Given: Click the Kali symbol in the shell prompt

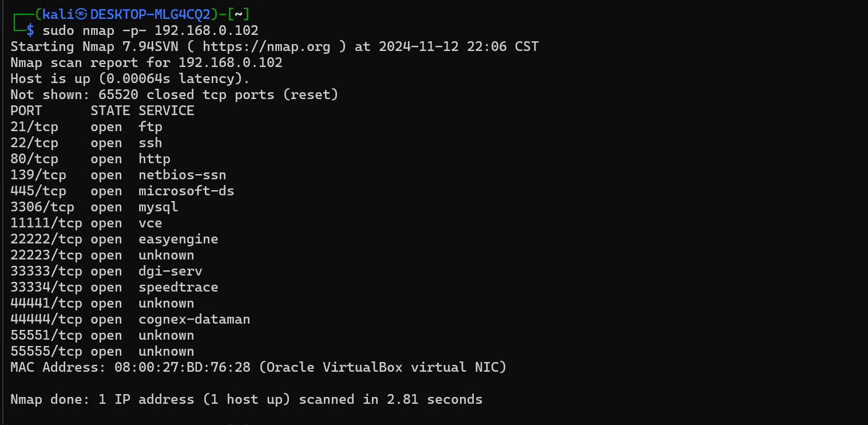Looking at the screenshot, I should point(81,14).
